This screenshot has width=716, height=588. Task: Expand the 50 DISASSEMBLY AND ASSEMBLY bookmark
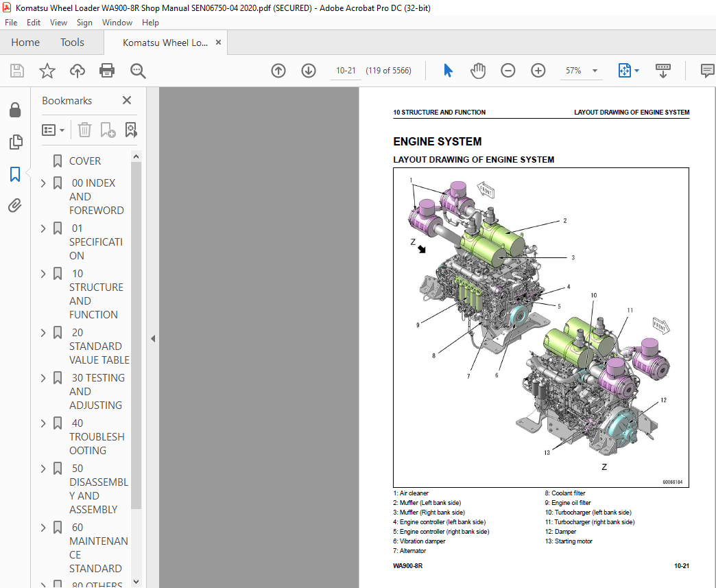43,469
